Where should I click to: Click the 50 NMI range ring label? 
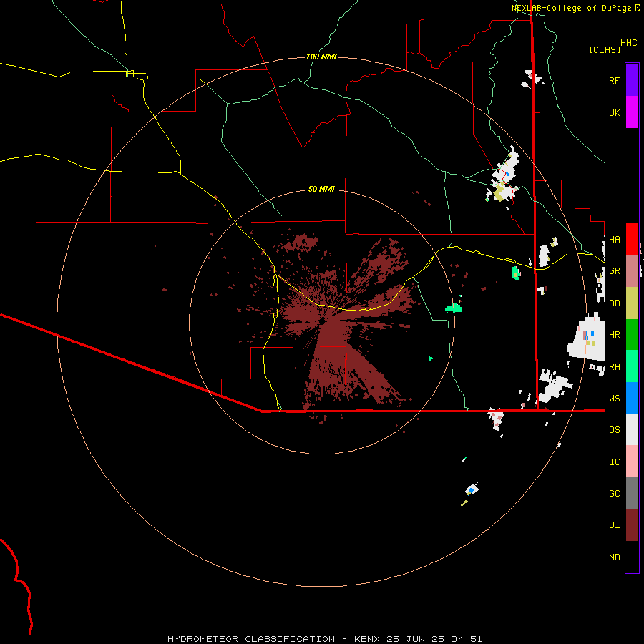(321, 189)
